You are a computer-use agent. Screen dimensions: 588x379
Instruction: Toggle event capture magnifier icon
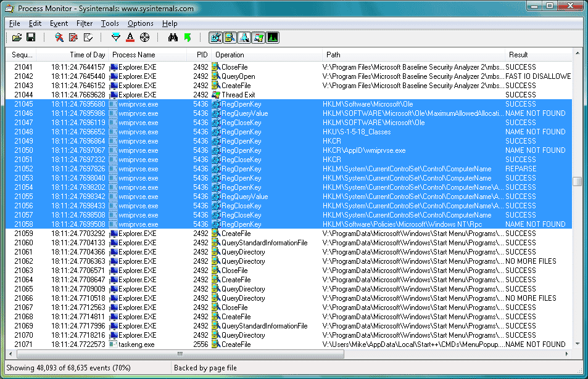point(59,38)
